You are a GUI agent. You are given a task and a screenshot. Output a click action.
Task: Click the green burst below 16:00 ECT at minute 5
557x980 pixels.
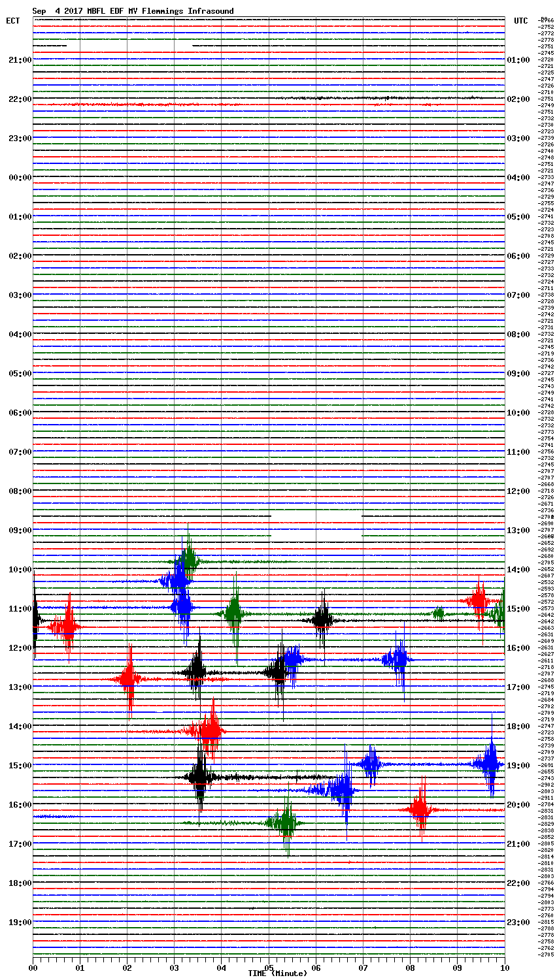click(x=286, y=823)
